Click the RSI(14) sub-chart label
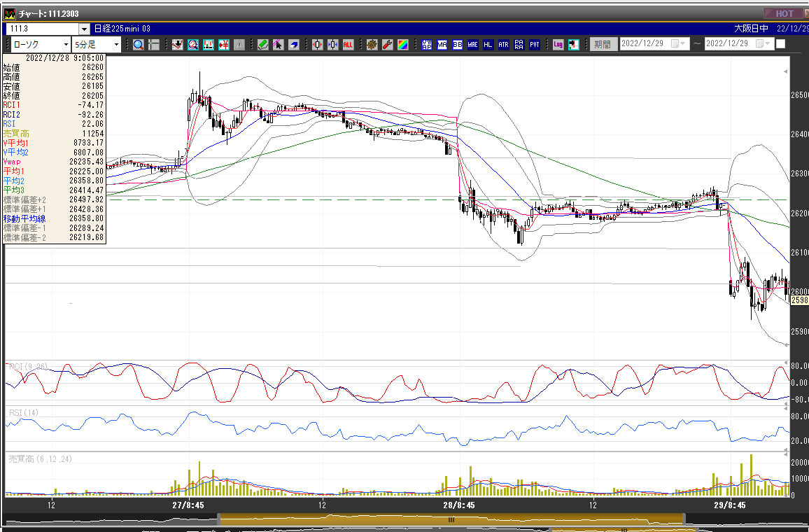Screen dimensions: 809x532 [24, 413]
